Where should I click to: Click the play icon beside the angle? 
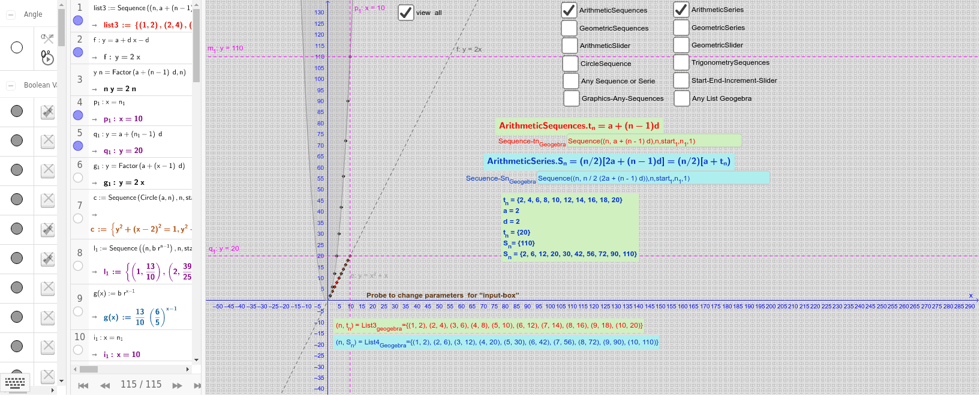[48, 59]
